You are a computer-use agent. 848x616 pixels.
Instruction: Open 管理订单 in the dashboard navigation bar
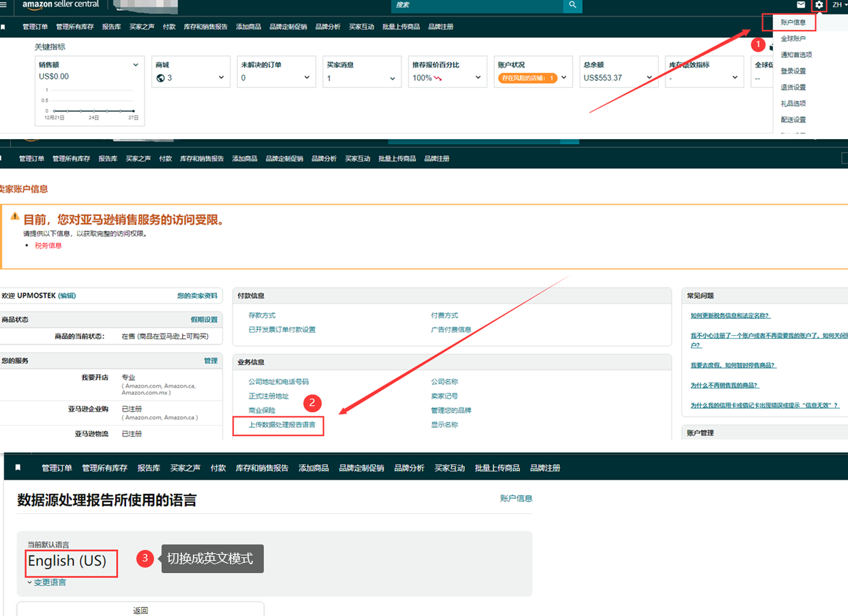pyautogui.click(x=35, y=27)
